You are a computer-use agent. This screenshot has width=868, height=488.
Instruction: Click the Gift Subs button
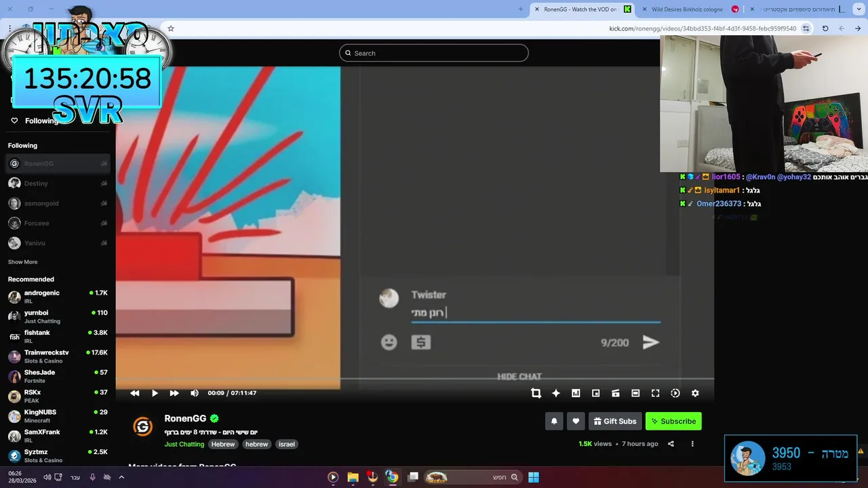(x=615, y=421)
